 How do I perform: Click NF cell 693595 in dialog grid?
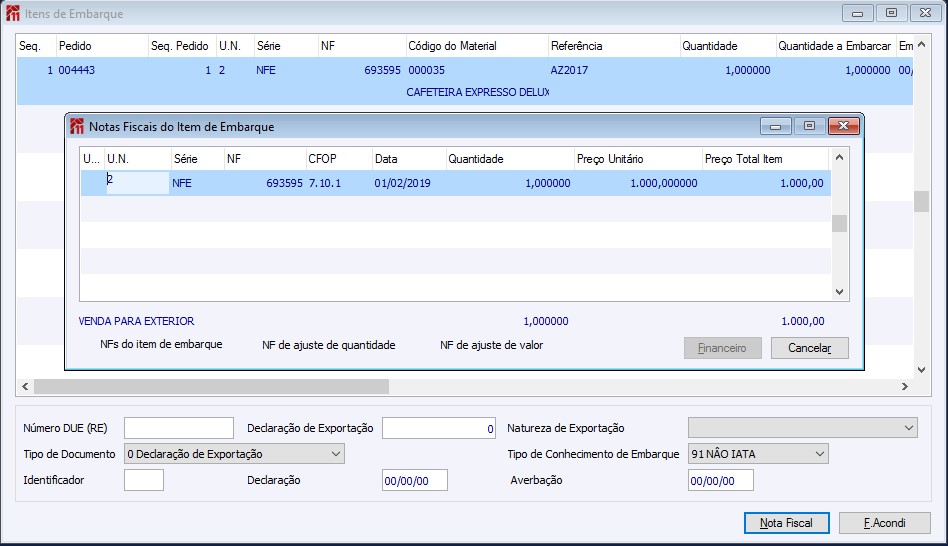tap(284, 183)
